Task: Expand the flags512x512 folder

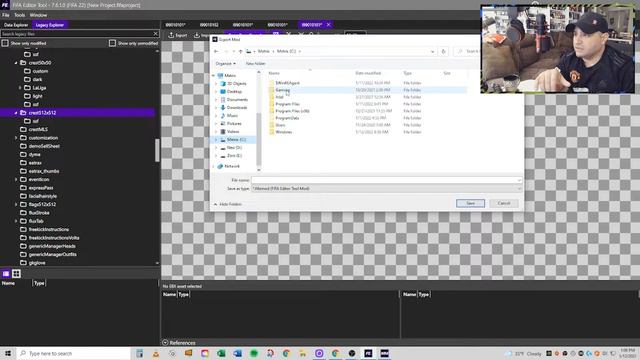Action: [x=16, y=204]
